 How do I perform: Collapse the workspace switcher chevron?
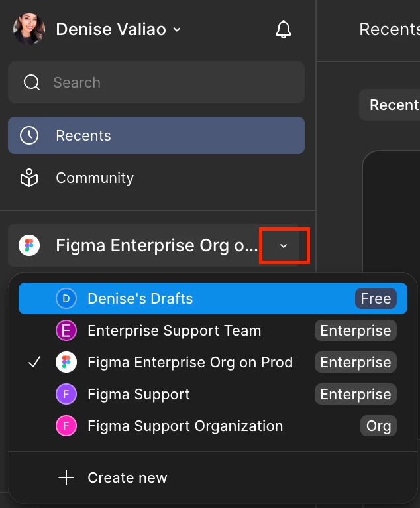pyautogui.click(x=284, y=246)
